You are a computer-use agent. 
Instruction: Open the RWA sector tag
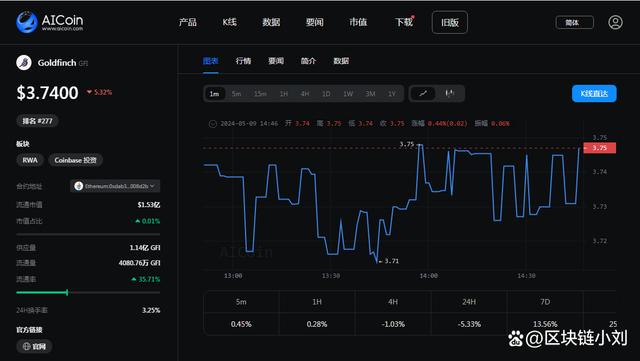pos(30,160)
